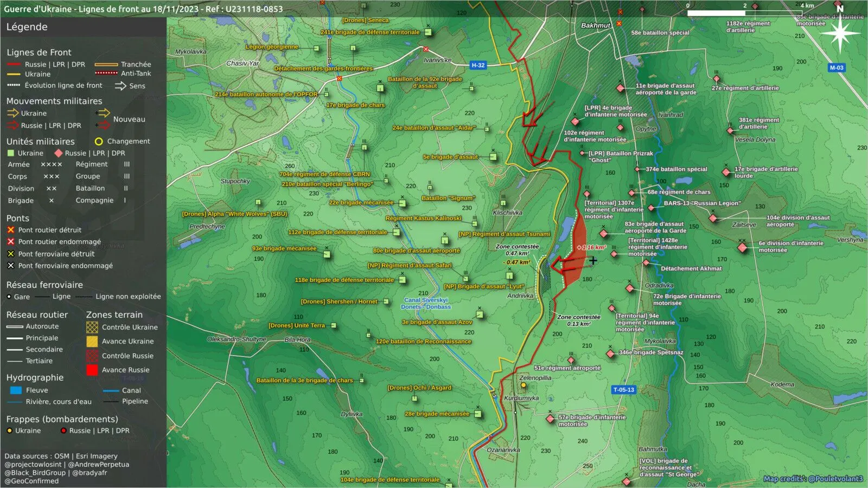Click the Map credits @Pouletvolant3 text

[813, 479]
